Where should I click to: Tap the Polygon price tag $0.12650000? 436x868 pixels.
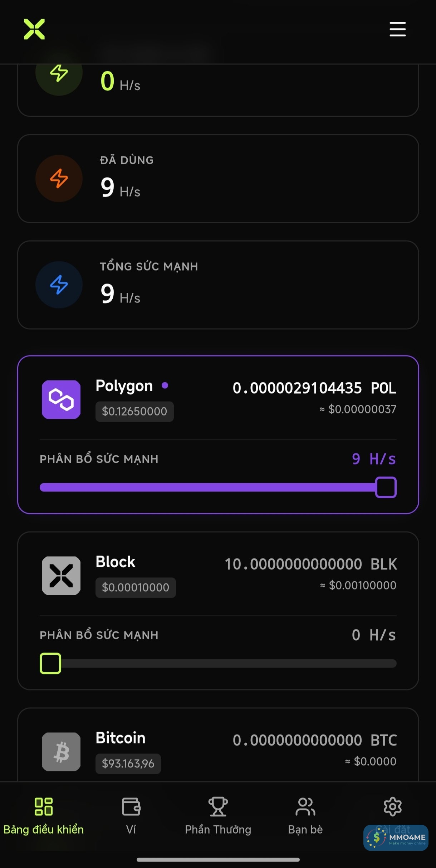click(134, 411)
